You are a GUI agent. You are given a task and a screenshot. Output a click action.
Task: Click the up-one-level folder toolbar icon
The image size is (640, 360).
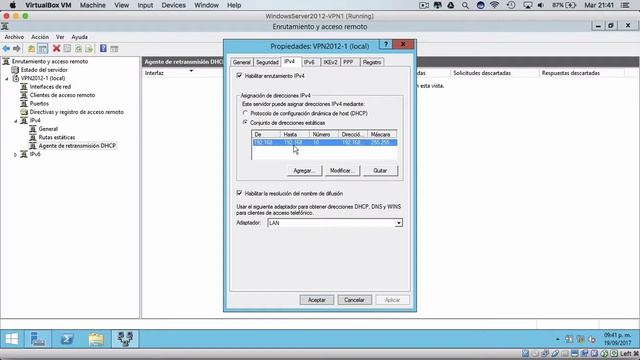31,49
